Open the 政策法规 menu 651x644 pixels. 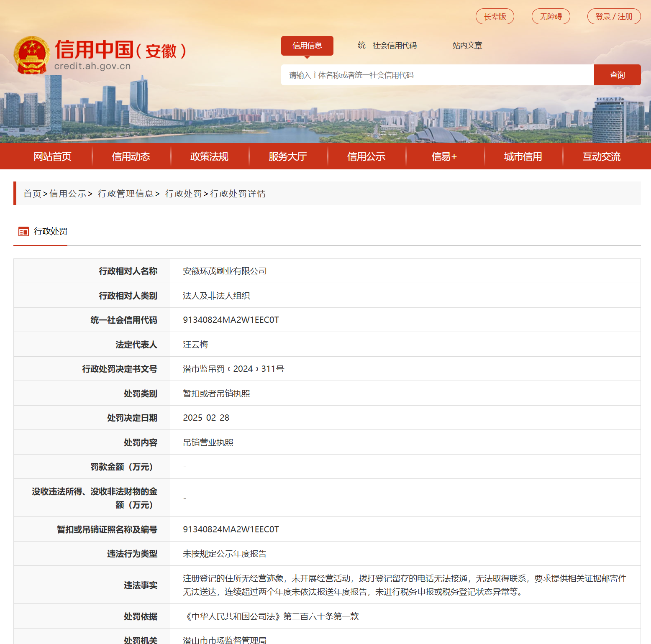(209, 156)
